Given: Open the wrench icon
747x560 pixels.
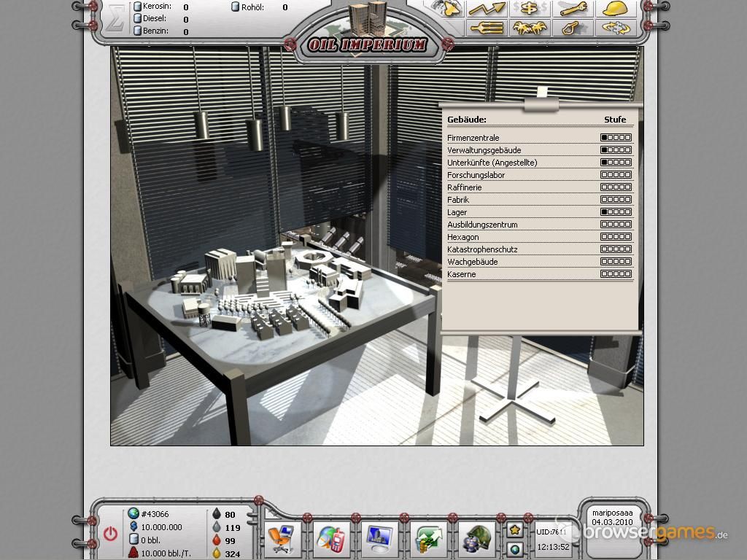Looking at the screenshot, I should 573,8.
